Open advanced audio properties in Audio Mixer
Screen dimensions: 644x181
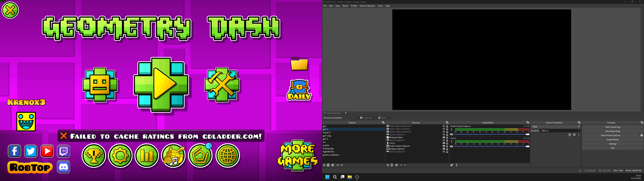452,165
